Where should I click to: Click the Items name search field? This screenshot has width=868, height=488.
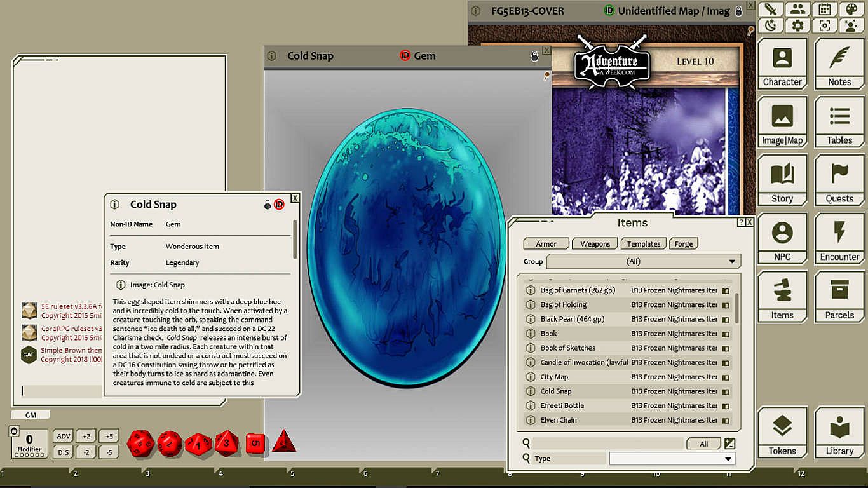(607, 444)
